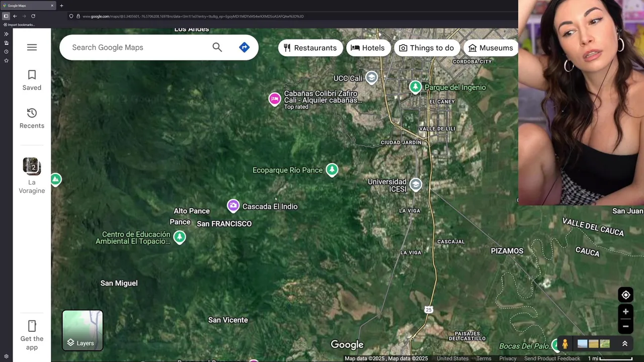Go back with the browser back arrow
This screenshot has height=362, width=644.
(x=15, y=16)
